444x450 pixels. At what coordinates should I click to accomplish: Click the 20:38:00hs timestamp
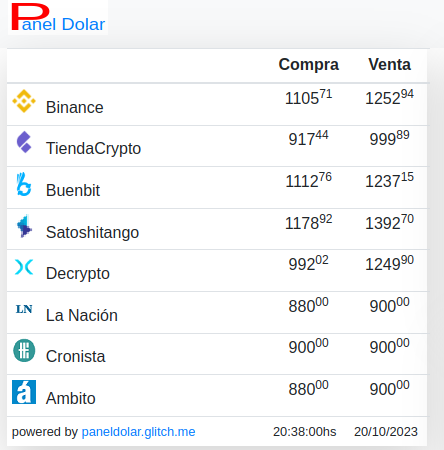(305, 432)
